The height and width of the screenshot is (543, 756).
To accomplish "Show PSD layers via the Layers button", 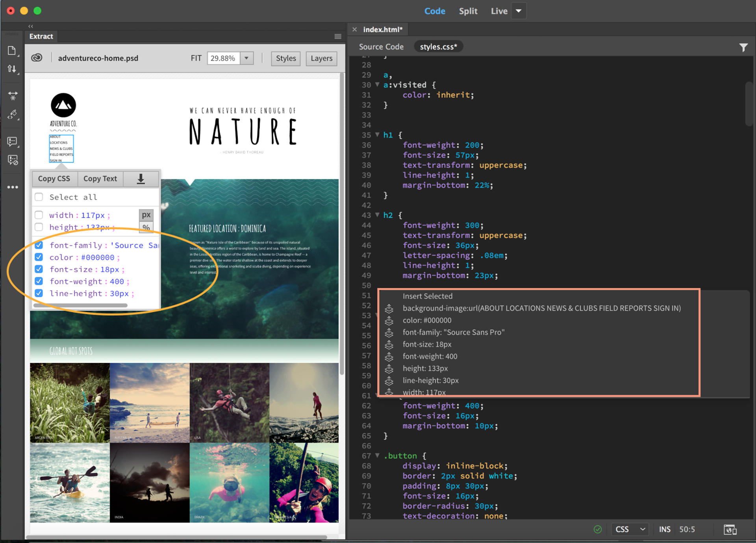I will click(321, 58).
